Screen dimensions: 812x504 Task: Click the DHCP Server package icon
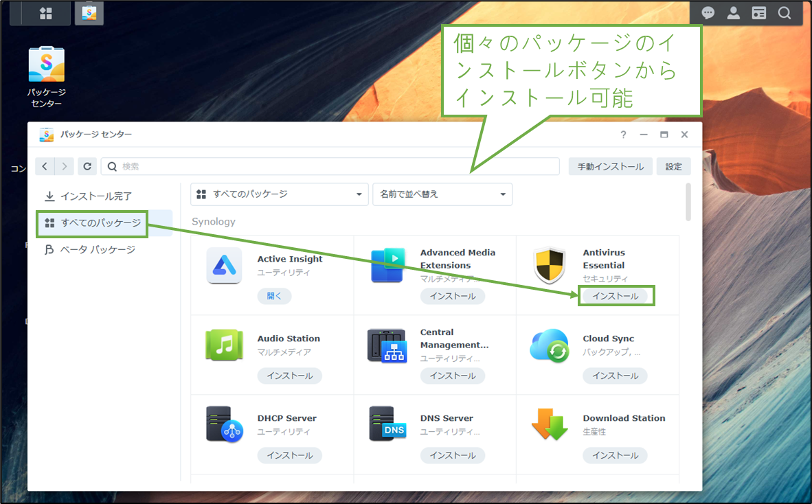(x=224, y=424)
